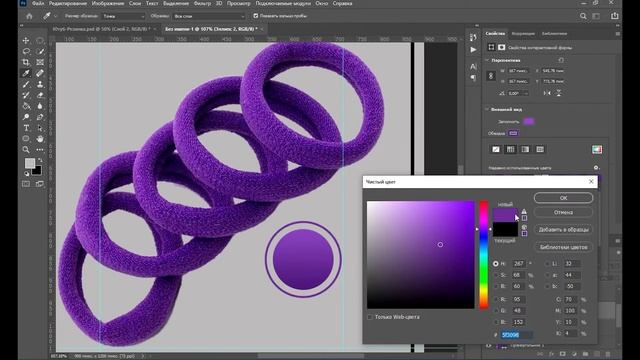Select the H hue radio button
The height and width of the screenshot is (360, 640).
(x=496, y=264)
